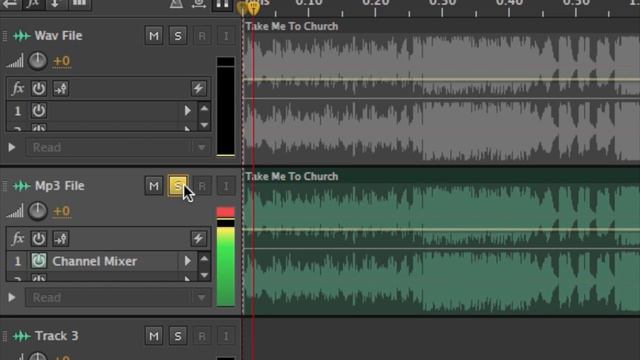The height and width of the screenshot is (360, 640).
Task: Click Mp3 File track level meter
Action: click(226, 257)
